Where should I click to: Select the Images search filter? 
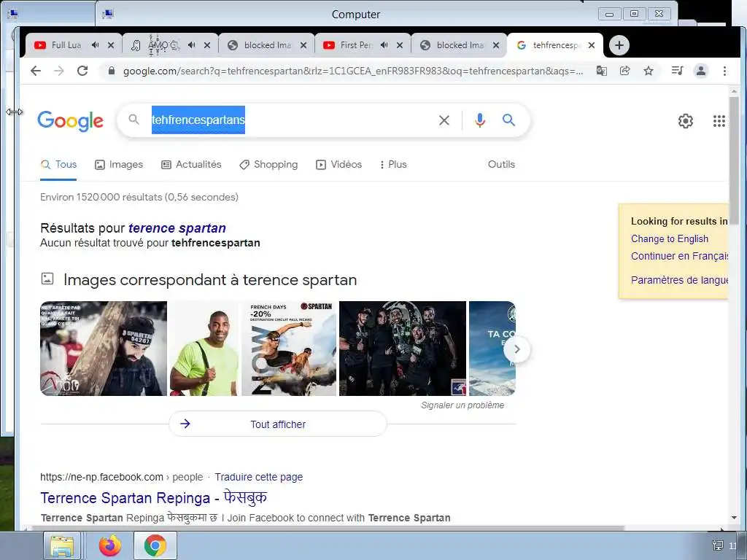tap(119, 165)
